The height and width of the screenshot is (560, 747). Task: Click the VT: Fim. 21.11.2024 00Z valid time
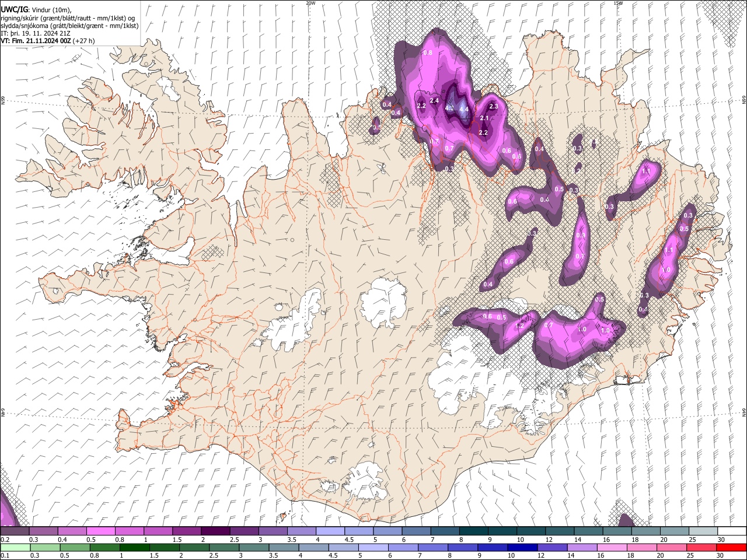click(36, 41)
